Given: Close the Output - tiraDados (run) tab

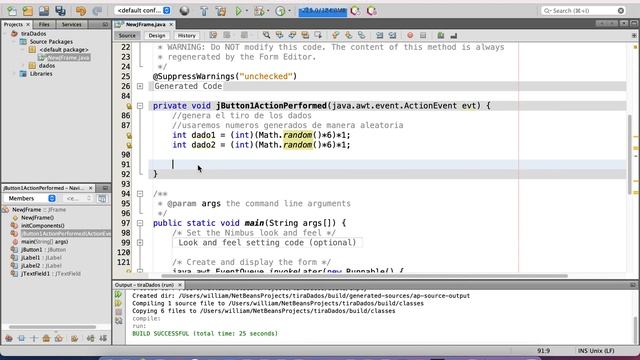Looking at the screenshot, I should coord(180,285).
